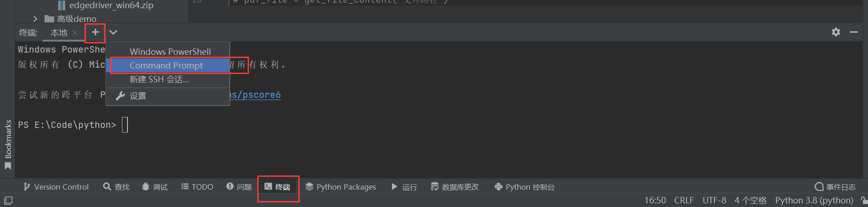Screen dimensions: 868x207
Task: Open the Python 控制台 tool window
Action: 524,187
